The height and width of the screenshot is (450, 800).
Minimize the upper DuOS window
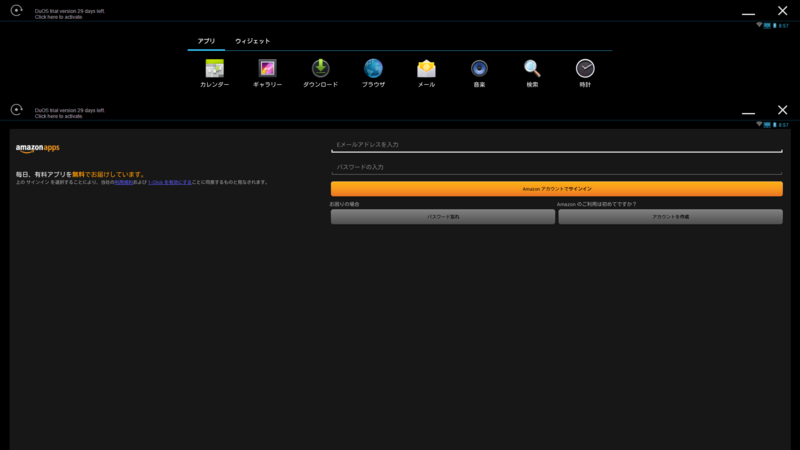point(748,13)
